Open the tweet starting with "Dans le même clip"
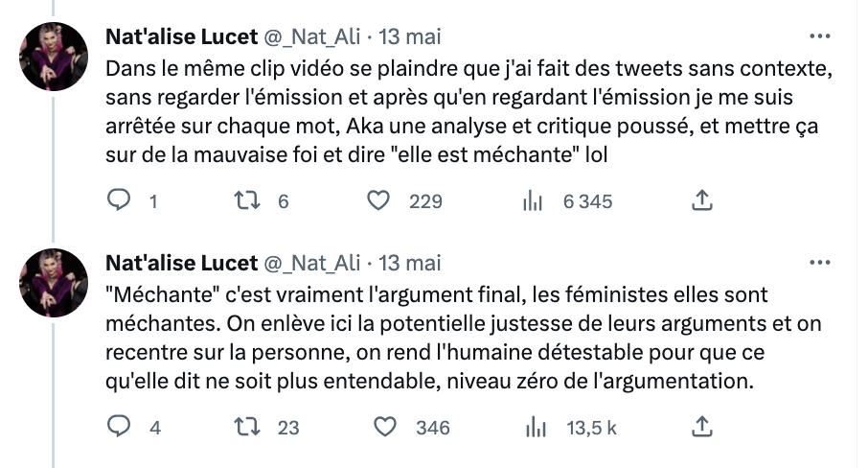Viewport: 868px width, 468px height. 469,112
